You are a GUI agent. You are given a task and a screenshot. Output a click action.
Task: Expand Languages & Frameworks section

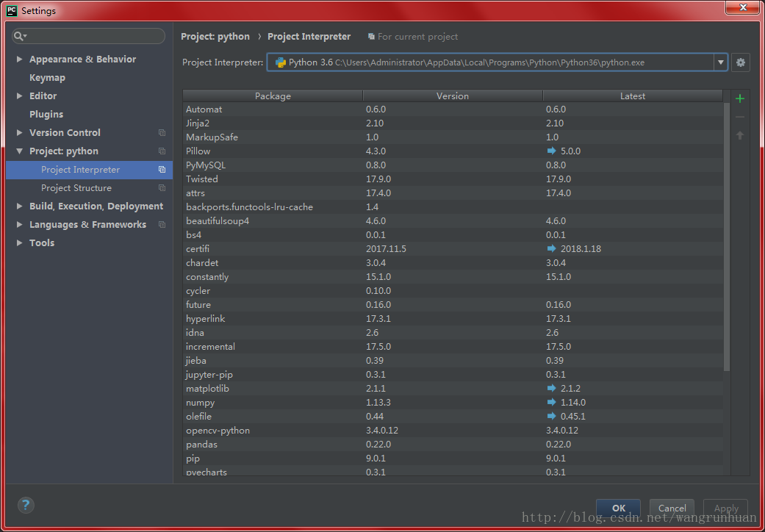point(20,225)
